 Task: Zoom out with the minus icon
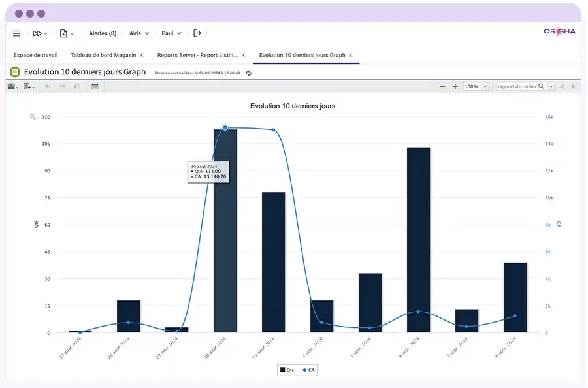tap(442, 86)
